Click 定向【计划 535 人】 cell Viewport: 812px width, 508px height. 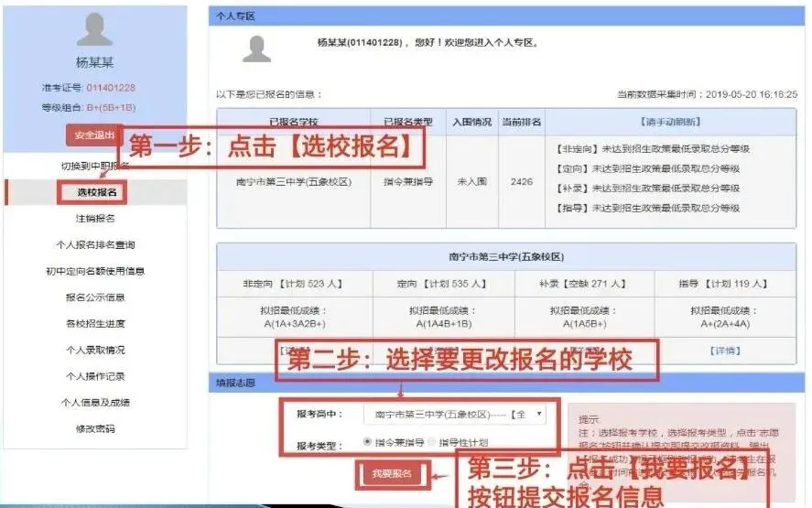(x=443, y=284)
